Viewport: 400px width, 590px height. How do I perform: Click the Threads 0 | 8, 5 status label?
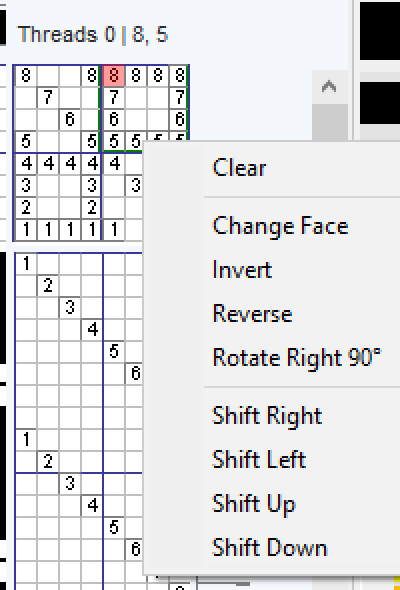click(93, 35)
